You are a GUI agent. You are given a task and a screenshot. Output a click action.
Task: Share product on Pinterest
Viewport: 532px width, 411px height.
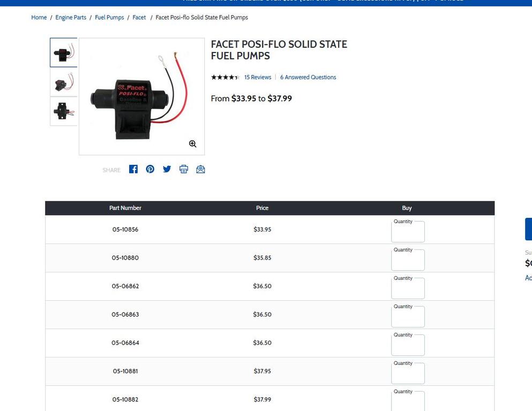(150, 169)
